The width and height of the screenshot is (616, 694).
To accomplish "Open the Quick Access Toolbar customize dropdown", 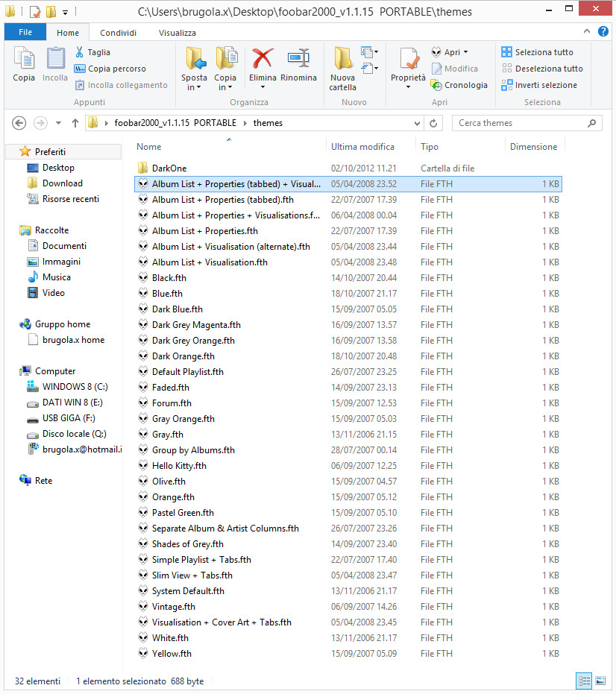I will [65, 13].
